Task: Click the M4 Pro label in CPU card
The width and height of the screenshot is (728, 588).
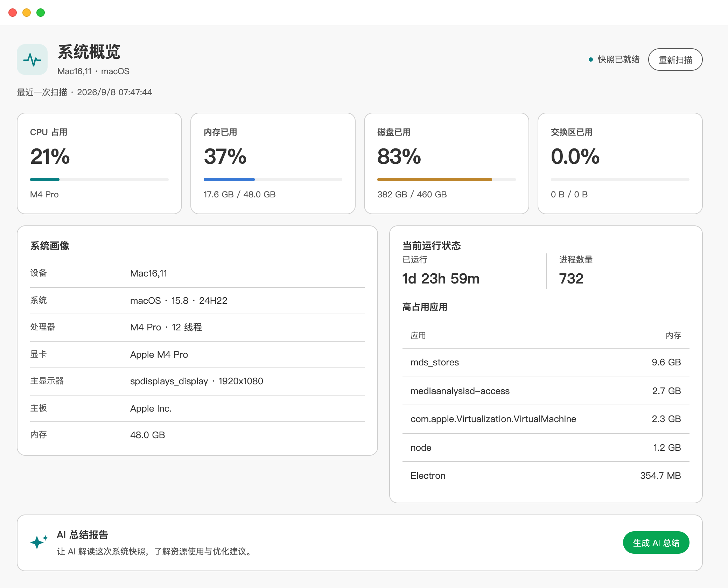Action: point(44,194)
